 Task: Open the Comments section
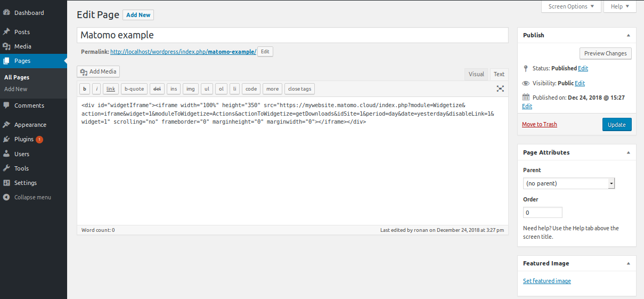coord(29,106)
